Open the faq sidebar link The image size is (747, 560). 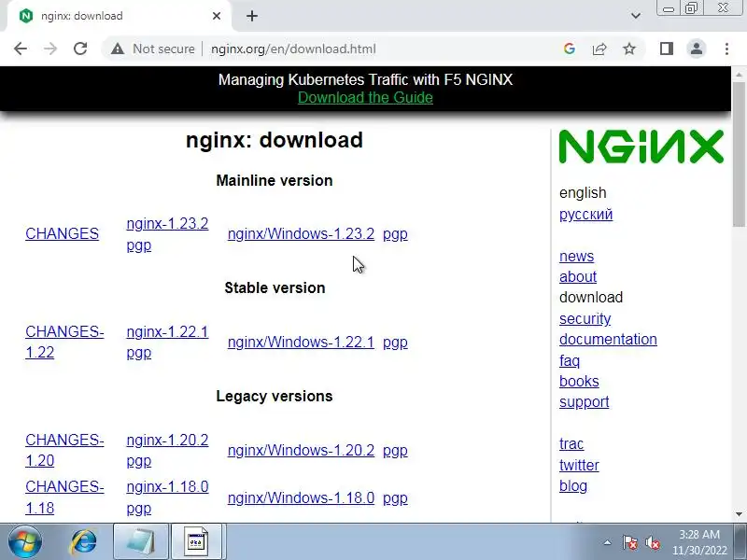pos(570,360)
